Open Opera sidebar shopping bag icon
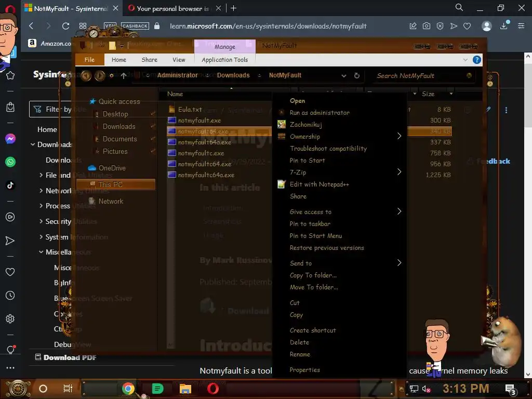The height and width of the screenshot is (399, 532). click(x=10, y=107)
